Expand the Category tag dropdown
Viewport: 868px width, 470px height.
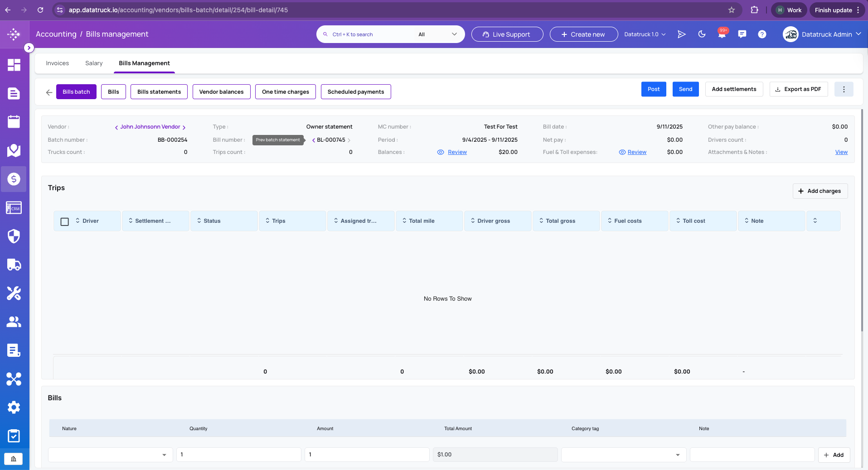[624, 455]
